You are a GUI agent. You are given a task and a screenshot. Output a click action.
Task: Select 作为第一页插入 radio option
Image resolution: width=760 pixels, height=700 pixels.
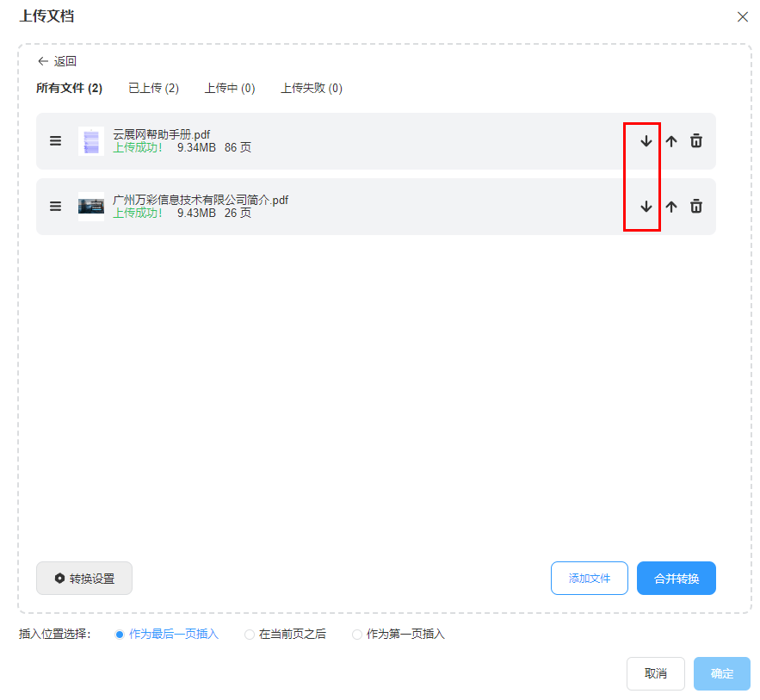pos(357,635)
